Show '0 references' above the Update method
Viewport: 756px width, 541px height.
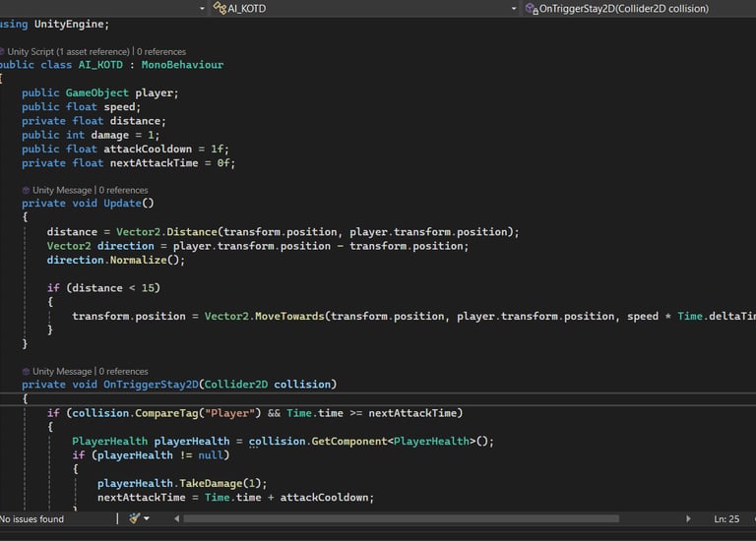point(124,190)
